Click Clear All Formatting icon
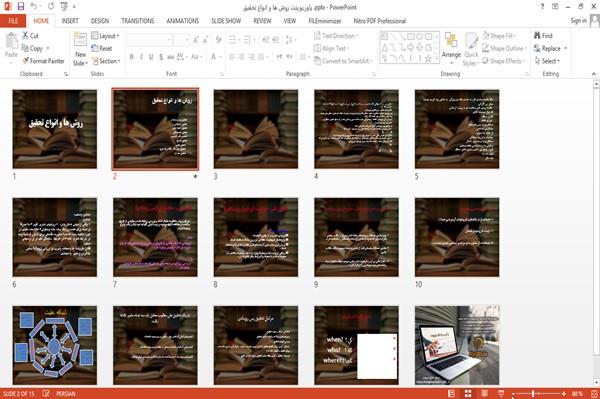The image size is (600, 399). tap(218, 39)
